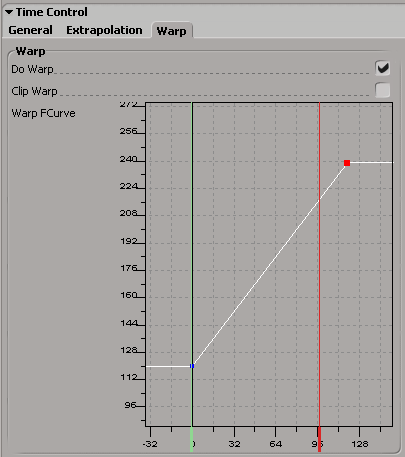
Task: Click the white warp curve's diagonal segment
Action: [x=269, y=265]
